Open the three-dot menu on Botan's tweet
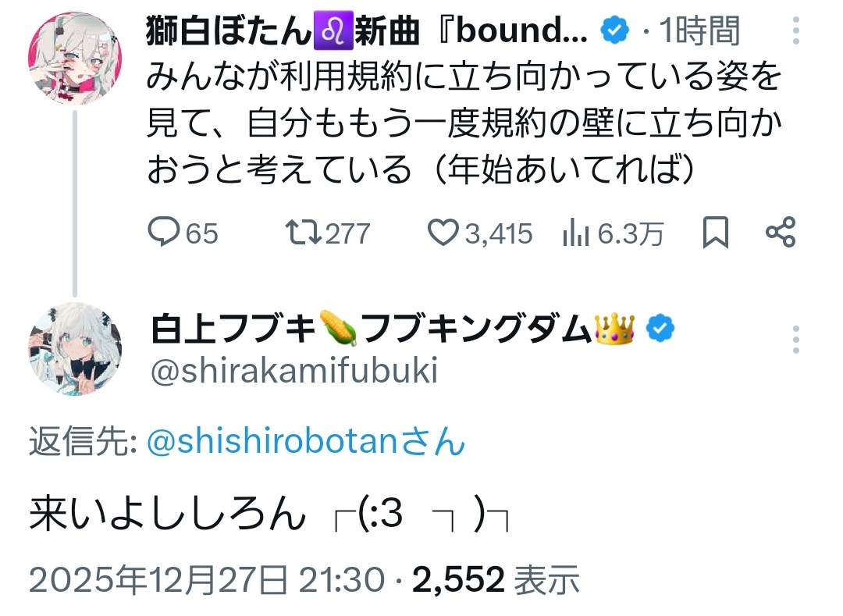This screenshot has width=843, height=616. click(x=796, y=30)
